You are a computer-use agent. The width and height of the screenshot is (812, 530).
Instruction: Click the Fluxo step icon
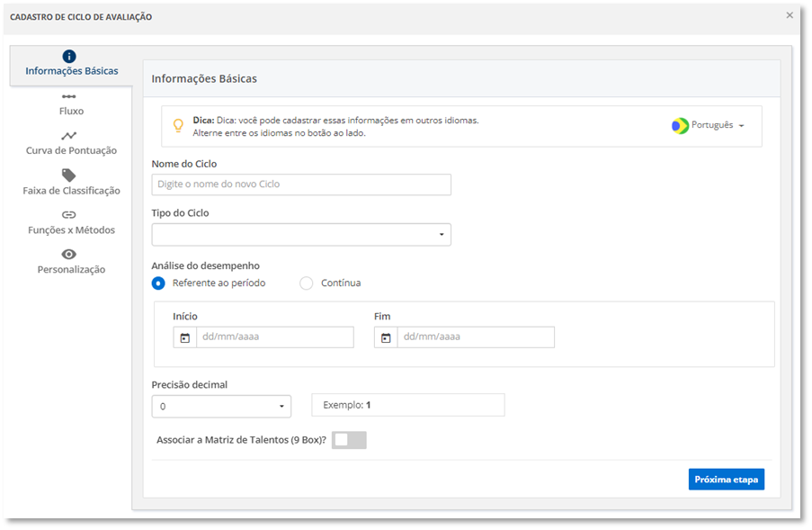(69, 96)
